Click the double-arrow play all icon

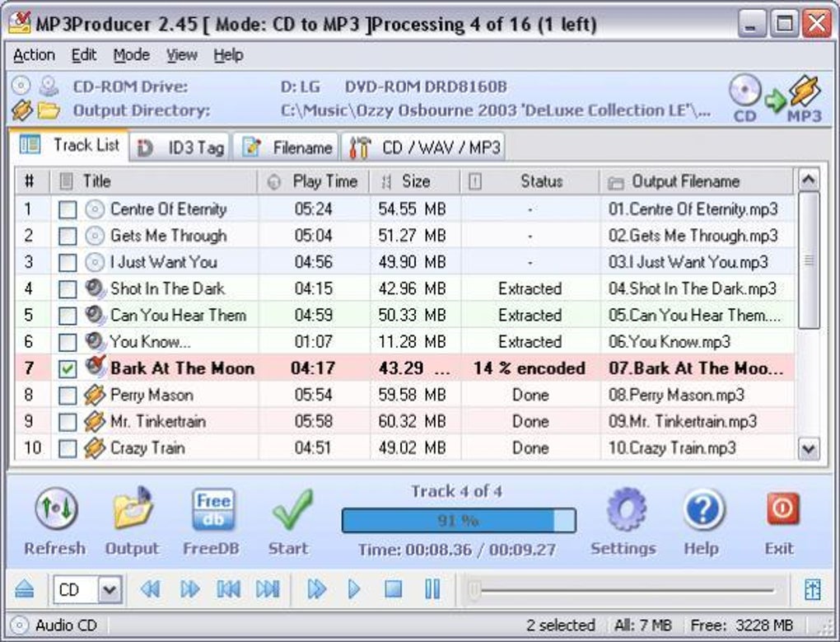click(x=316, y=589)
